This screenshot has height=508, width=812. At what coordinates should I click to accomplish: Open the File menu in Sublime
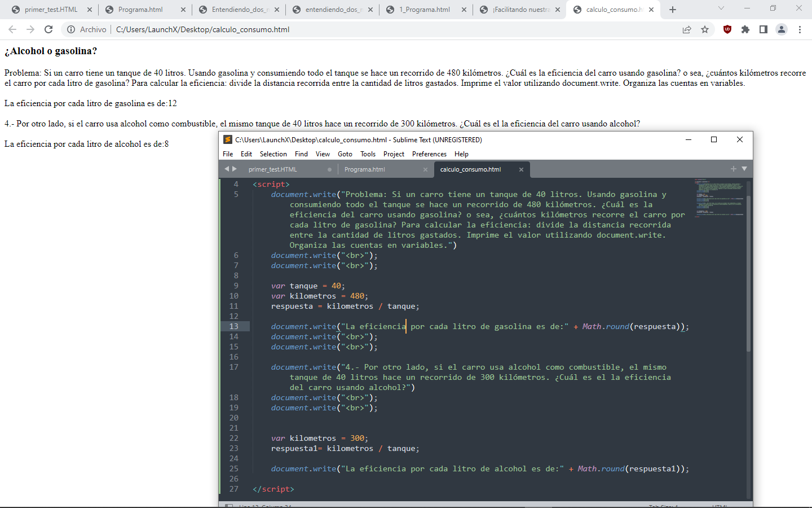[228, 154]
